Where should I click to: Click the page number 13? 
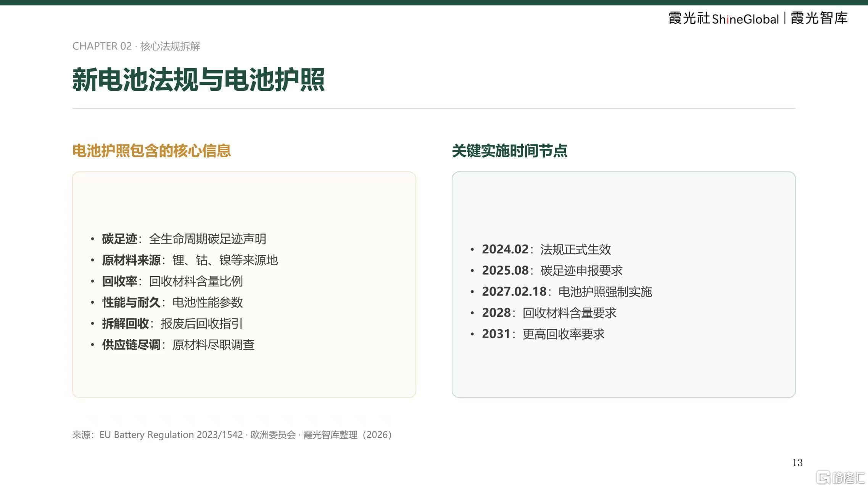point(797,463)
